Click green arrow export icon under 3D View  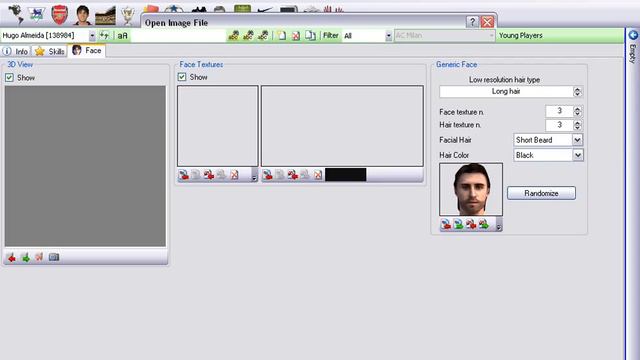tap(25, 257)
